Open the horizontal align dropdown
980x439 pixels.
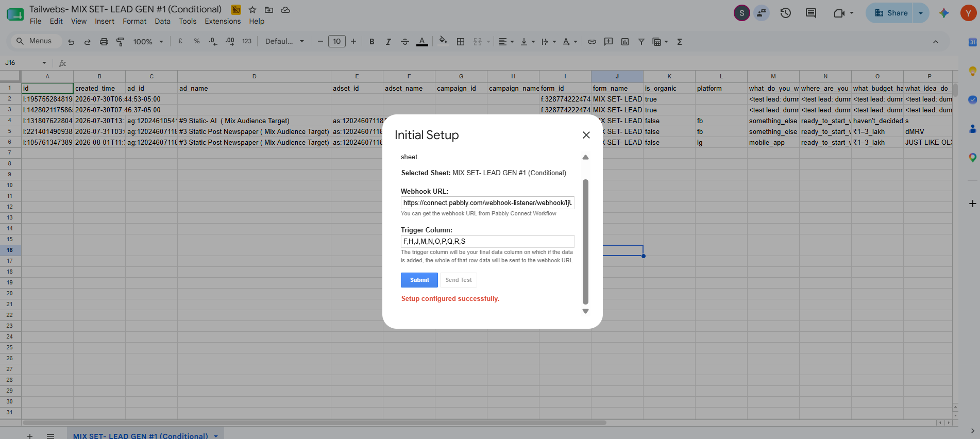click(x=506, y=42)
